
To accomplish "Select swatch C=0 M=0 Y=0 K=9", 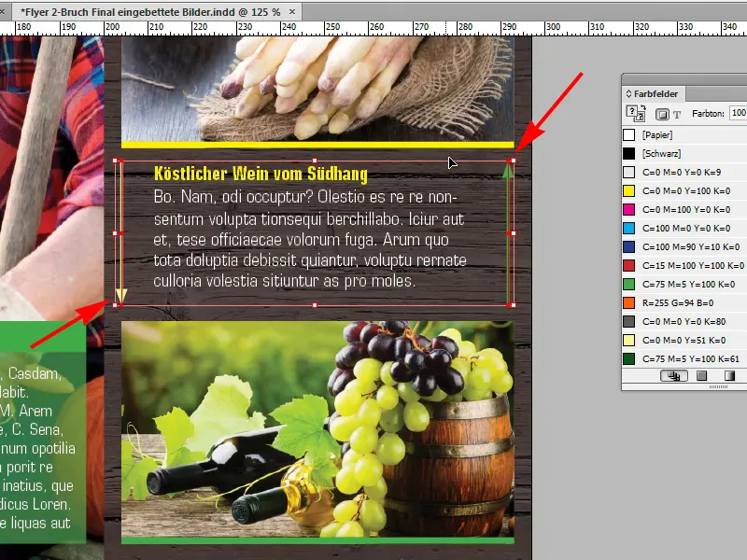I will [x=684, y=172].
